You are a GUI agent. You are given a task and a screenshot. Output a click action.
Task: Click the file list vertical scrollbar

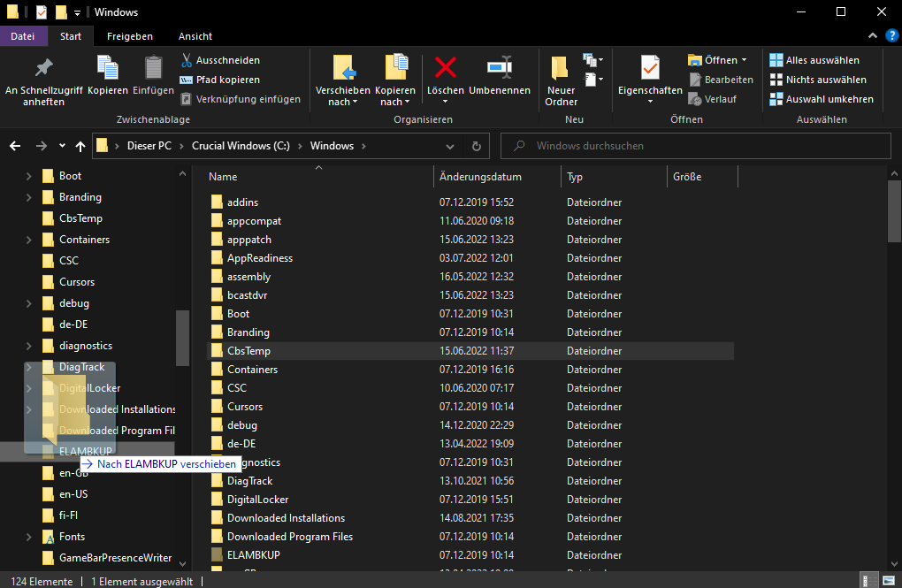(894, 210)
